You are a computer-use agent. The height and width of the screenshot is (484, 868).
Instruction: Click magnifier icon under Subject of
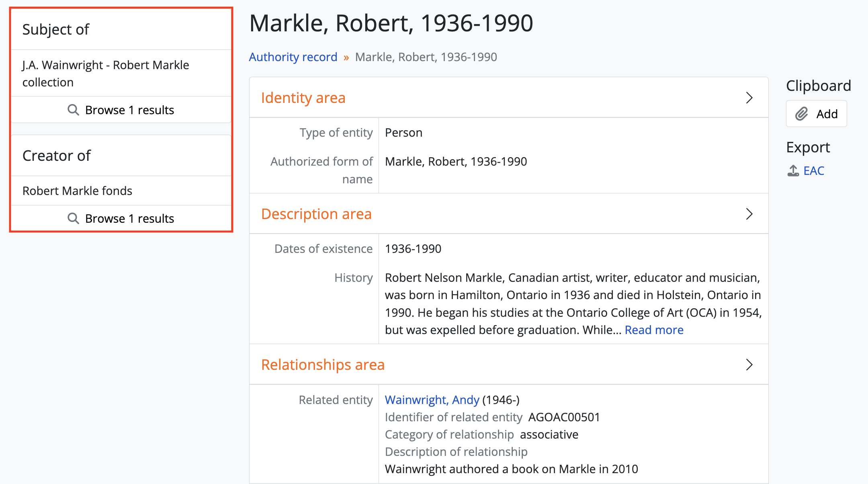point(73,110)
